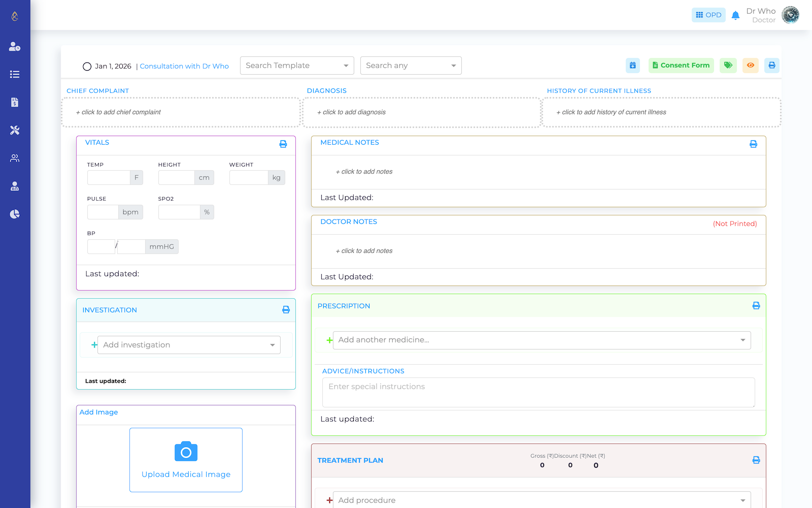Click the notification bell icon
Image resolution: width=812 pixels, height=508 pixels.
(735, 15)
